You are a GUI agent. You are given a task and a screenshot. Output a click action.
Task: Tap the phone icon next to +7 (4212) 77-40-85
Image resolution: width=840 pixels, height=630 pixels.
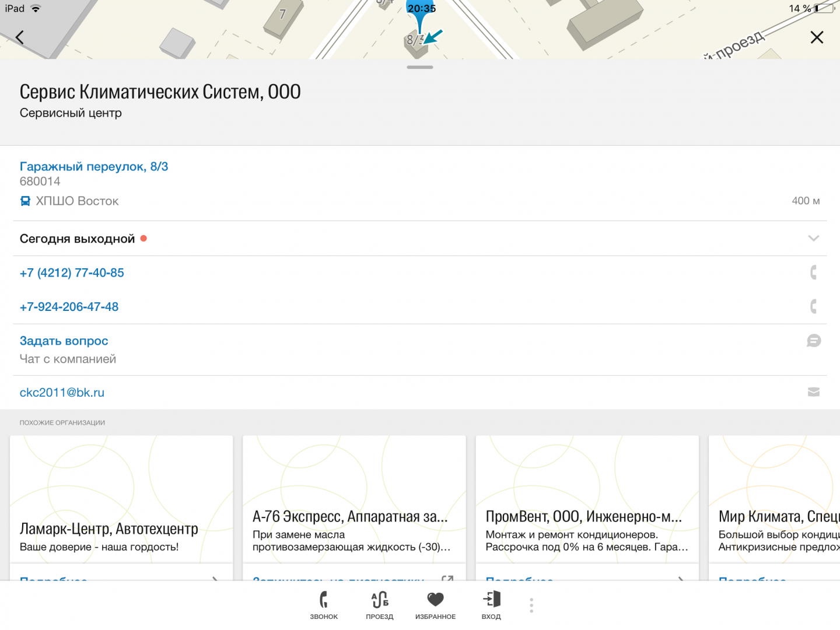click(813, 272)
